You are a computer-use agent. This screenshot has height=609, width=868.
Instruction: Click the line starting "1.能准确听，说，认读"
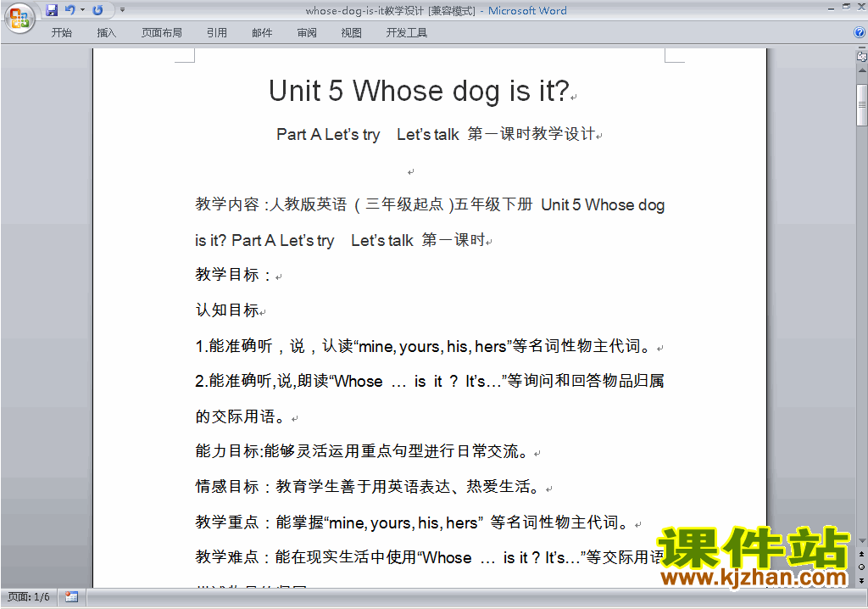coord(424,346)
